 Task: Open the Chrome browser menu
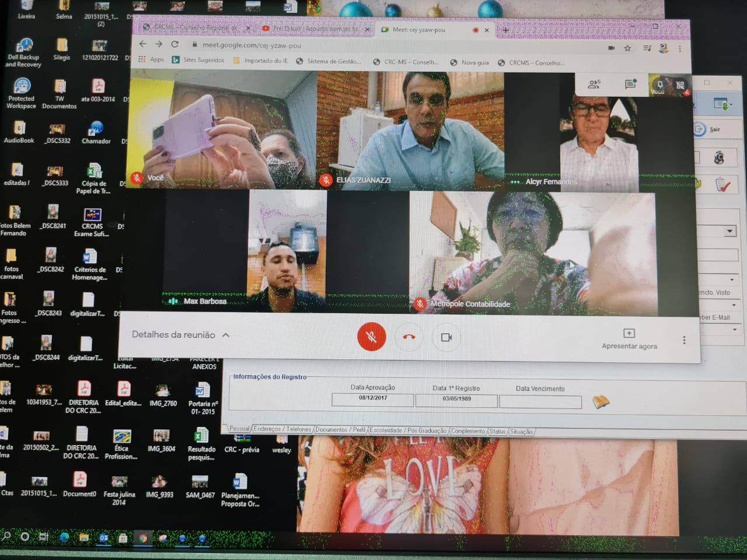pos(680,49)
